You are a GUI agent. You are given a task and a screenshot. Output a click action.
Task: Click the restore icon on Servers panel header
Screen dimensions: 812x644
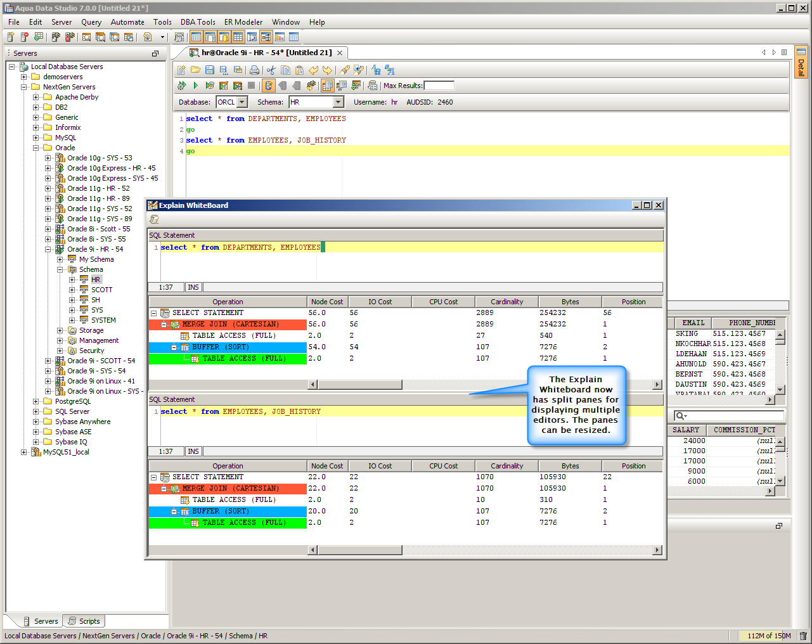[155, 54]
